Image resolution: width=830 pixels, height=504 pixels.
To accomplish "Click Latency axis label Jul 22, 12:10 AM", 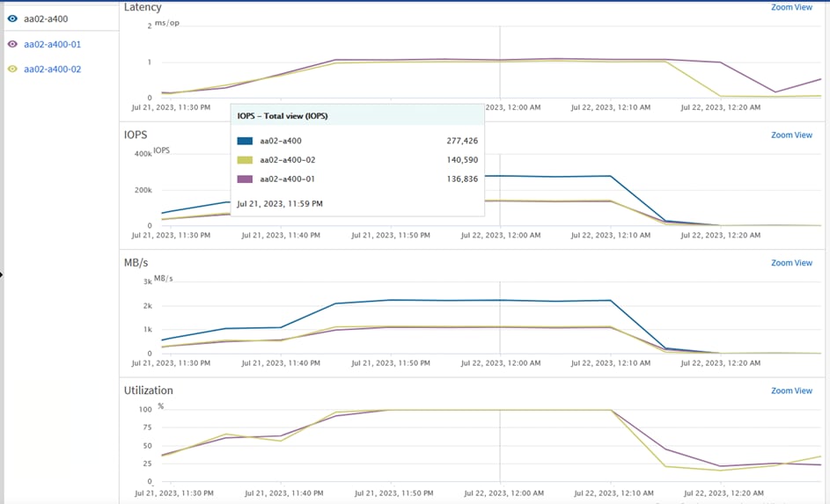I will tap(610, 107).
